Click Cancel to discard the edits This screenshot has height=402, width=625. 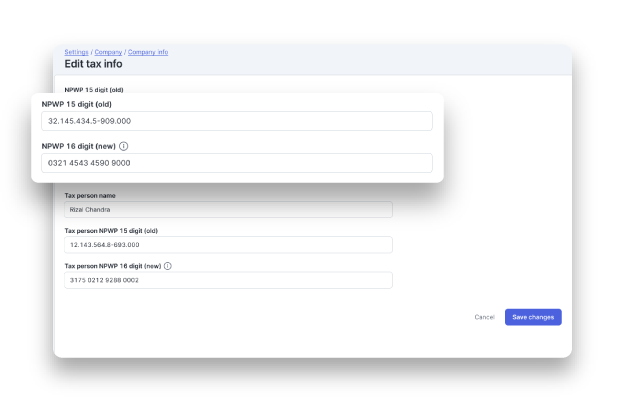pyautogui.click(x=484, y=317)
